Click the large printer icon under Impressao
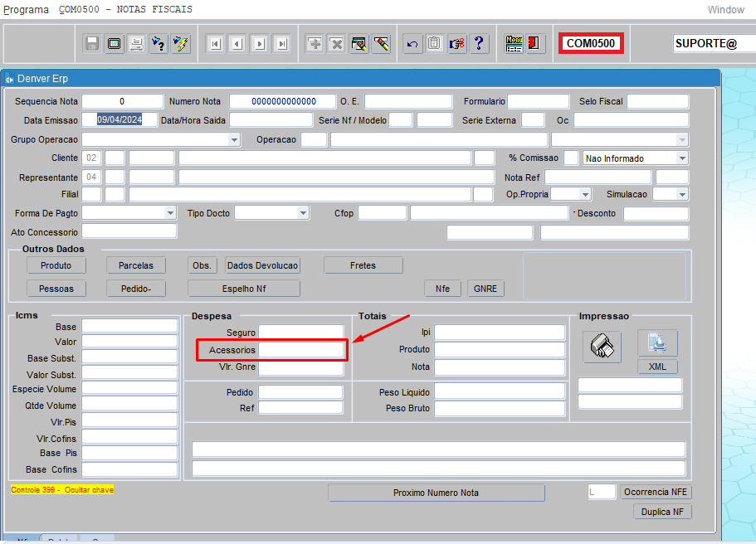The height and width of the screenshot is (544, 756). pyautogui.click(x=600, y=346)
